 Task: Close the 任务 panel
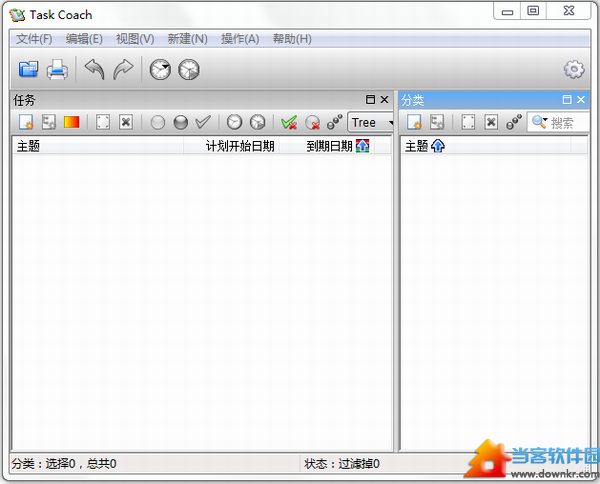click(385, 100)
